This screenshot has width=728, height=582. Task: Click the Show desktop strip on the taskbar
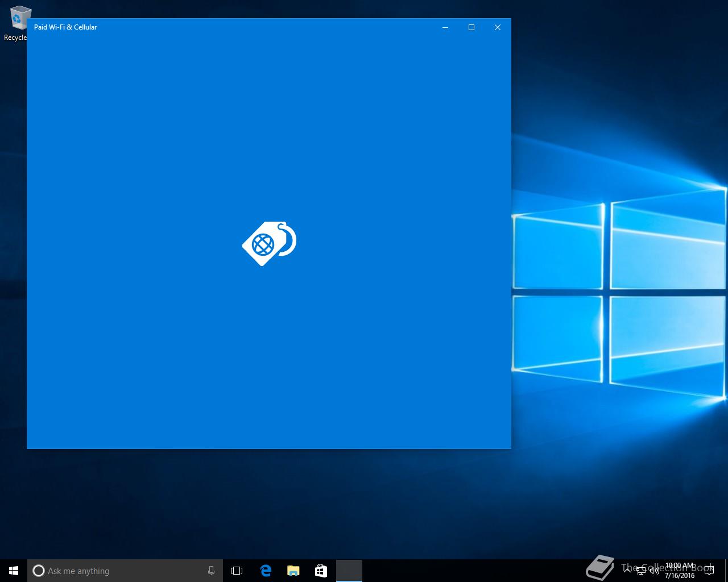click(x=726, y=571)
